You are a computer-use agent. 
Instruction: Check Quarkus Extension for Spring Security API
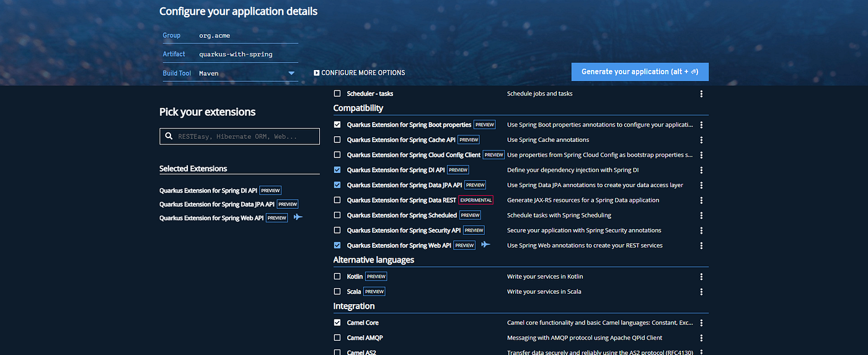tap(337, 230)
